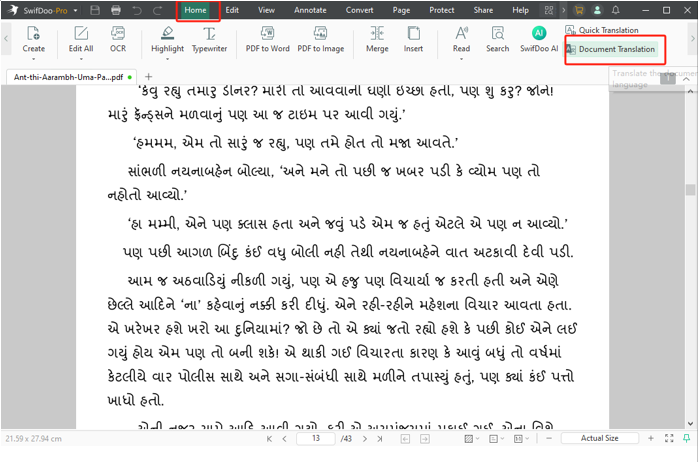Open the Search tool
Viewport: 698px width, 462px height.
pyautogui.click(x=497, y=39)
